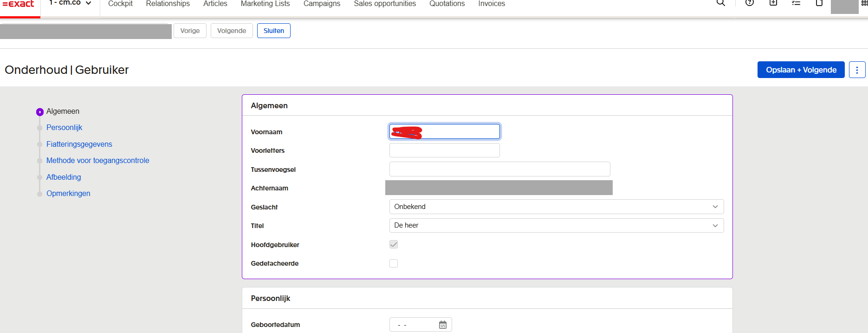Screen dimensions: 868x333
Task: Jump to the Persoonlijk section link
Action: tap(64, 127)
